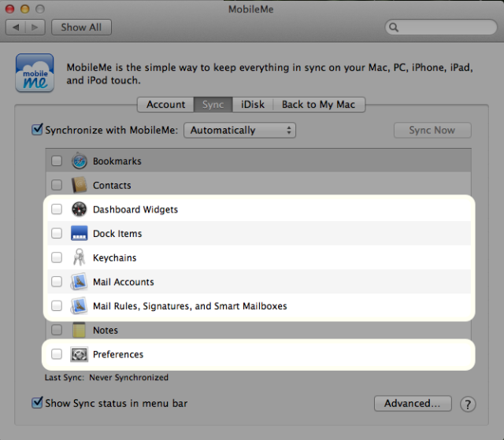
Task: Click the Preferences label text
Action: click(x=118, y=354)
